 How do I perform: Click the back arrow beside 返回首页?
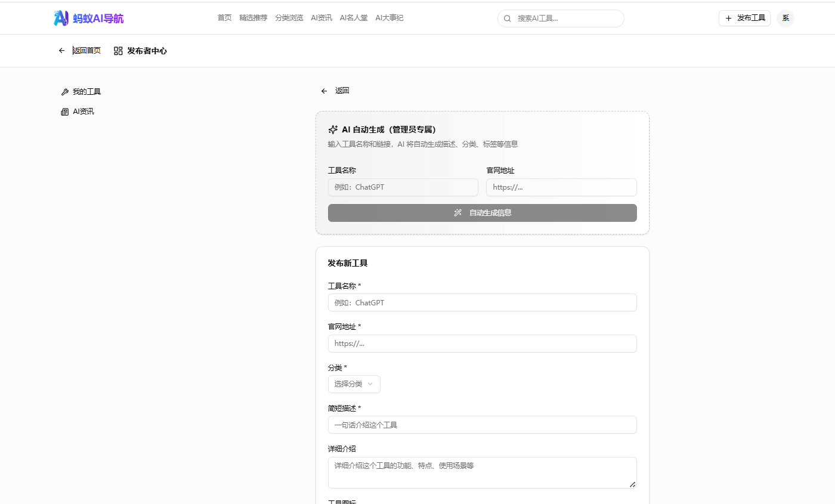tap(61, 50)
